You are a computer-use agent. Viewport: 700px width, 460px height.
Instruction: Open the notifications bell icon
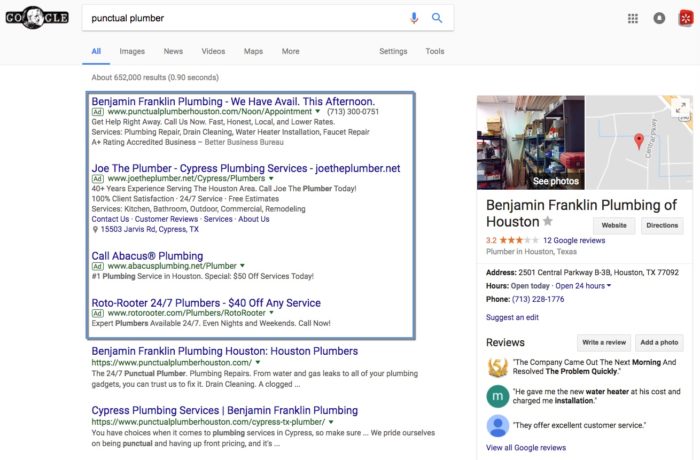point(659,18)
